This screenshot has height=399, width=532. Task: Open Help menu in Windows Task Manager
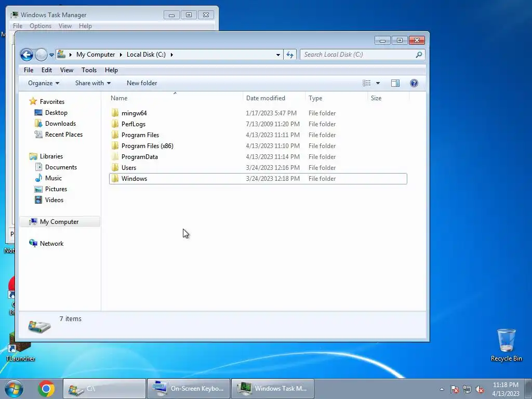[x=85, y=26]
